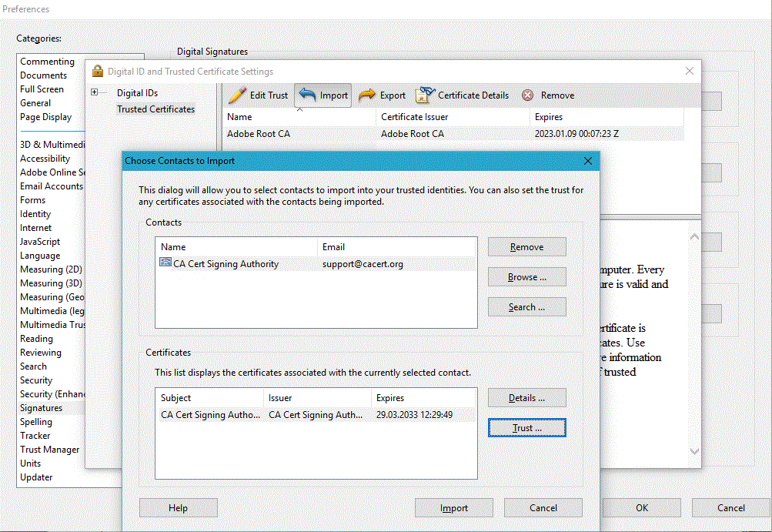
Task: Open Help for the import dialog
Action: 178,508
